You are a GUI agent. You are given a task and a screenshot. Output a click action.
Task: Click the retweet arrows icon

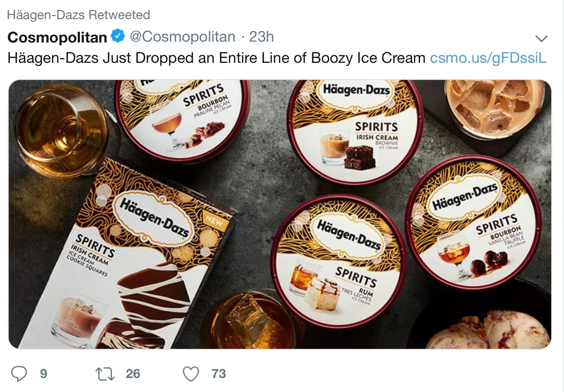[105, 374]
